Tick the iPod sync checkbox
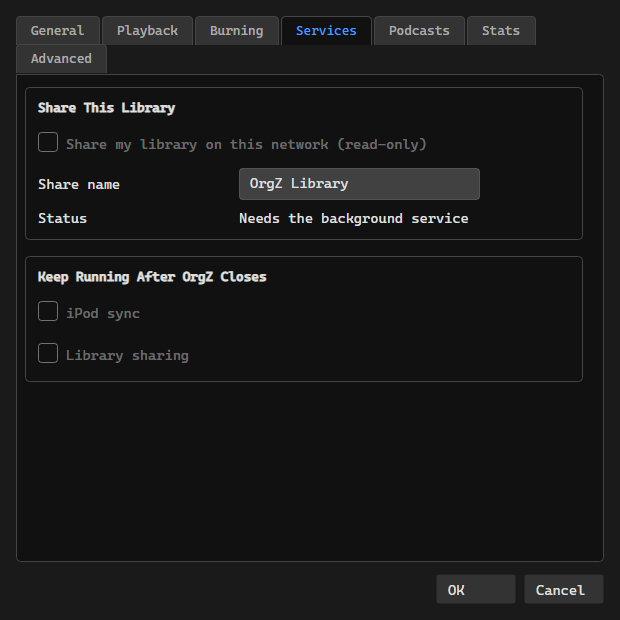The width and height of the screenshot is (620, 620). point(48,311)
